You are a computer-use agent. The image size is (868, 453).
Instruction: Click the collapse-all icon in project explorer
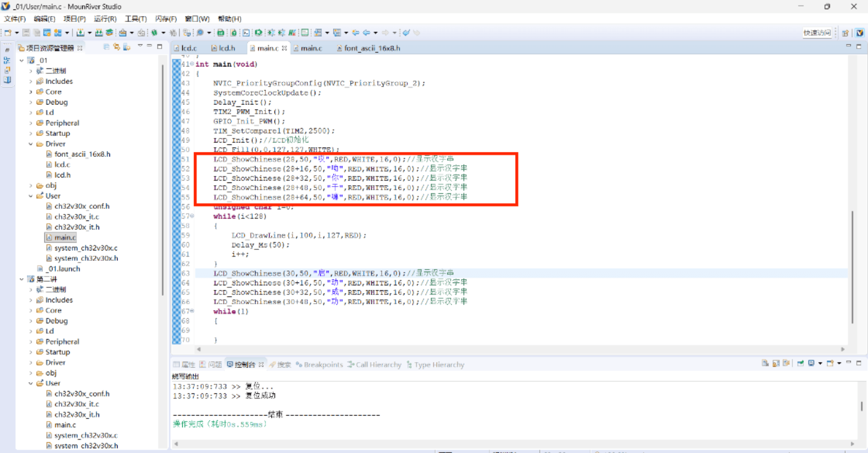pyautogui.click(x=106, y=47)
